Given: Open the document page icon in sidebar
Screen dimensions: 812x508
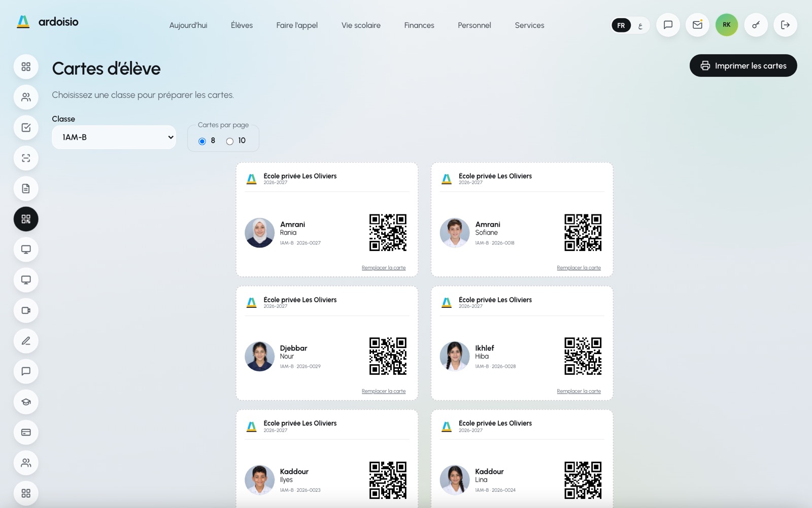Looking at the screenshot, I should [26, 188].
